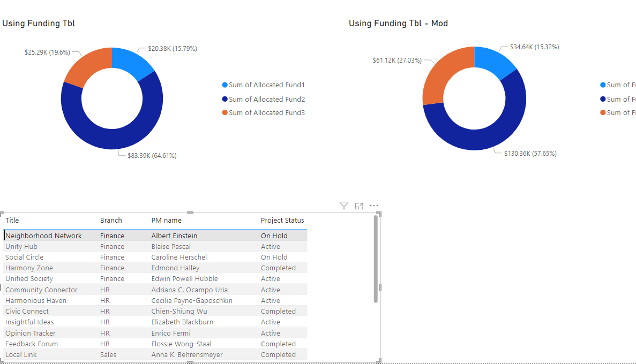Screen dimensions: 636x364
Task: Click PM name 'Albert Einstein'
Action: tap(175, 236)
